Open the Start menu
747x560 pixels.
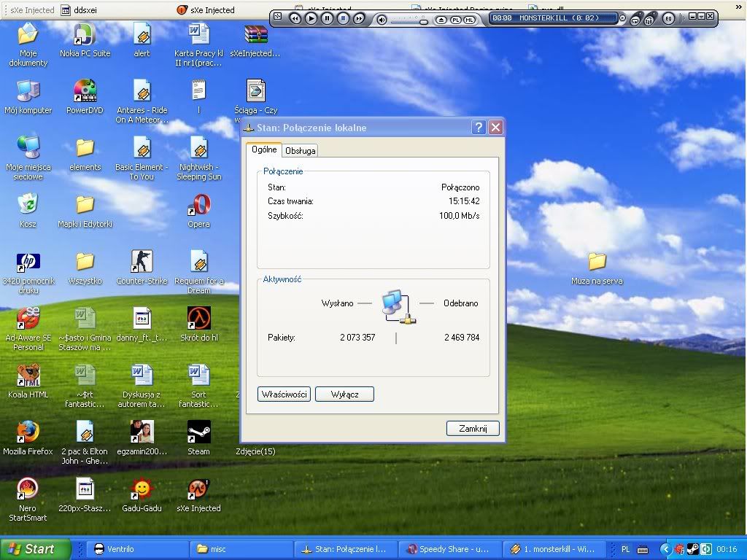coord(36,549)
